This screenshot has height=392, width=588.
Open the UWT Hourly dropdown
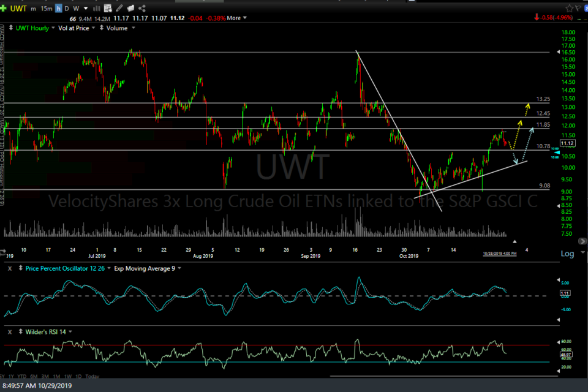point(53,28)
